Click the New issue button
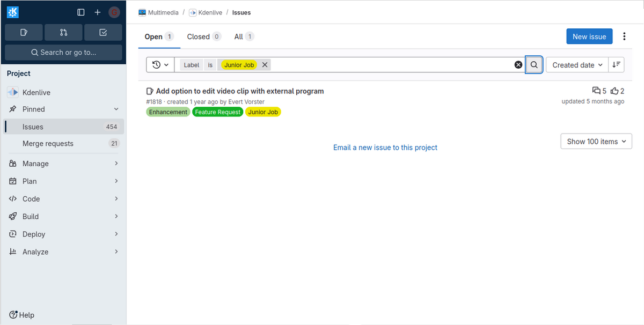The width and height of the screenshot is (644, 325). coord(589,36)
